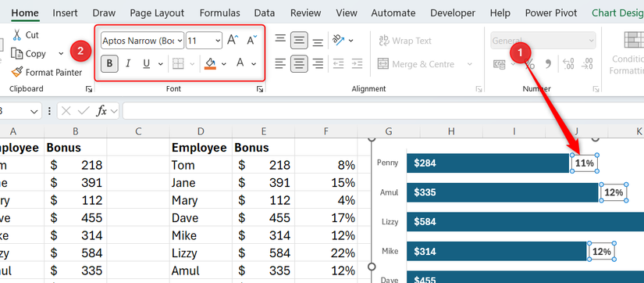Switch to the Insert tab

coord(65,13)
